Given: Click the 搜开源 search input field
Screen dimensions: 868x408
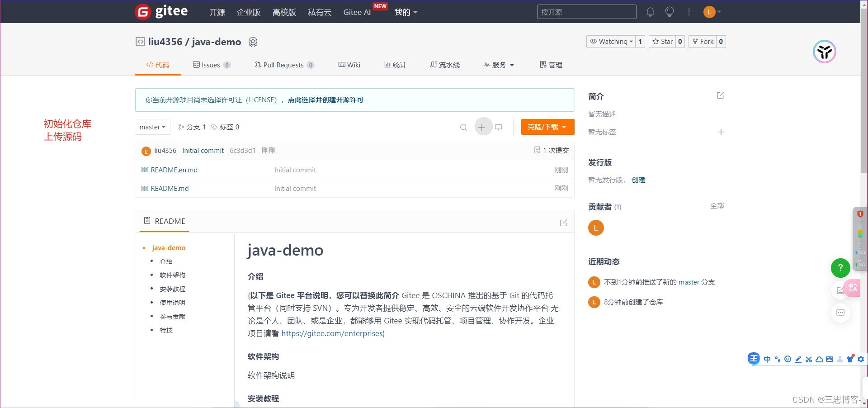Looking at the screenshot, I should point(586,12).
